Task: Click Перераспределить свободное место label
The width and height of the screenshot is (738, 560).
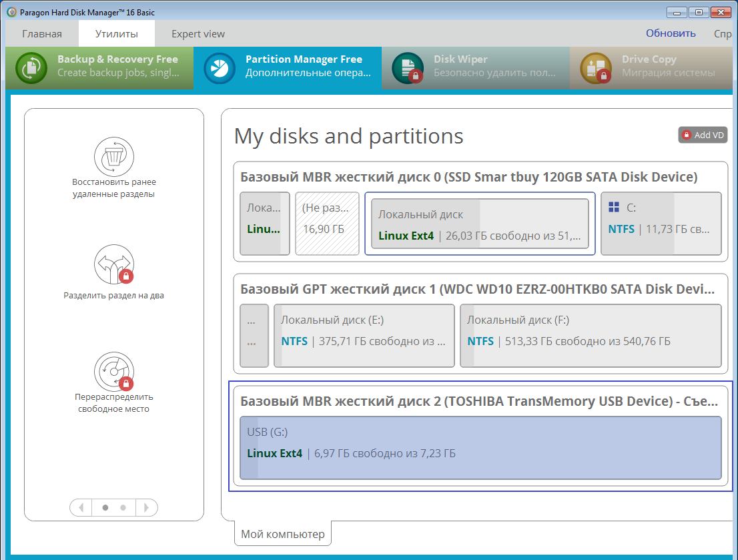Action: [x=114, y=402]
